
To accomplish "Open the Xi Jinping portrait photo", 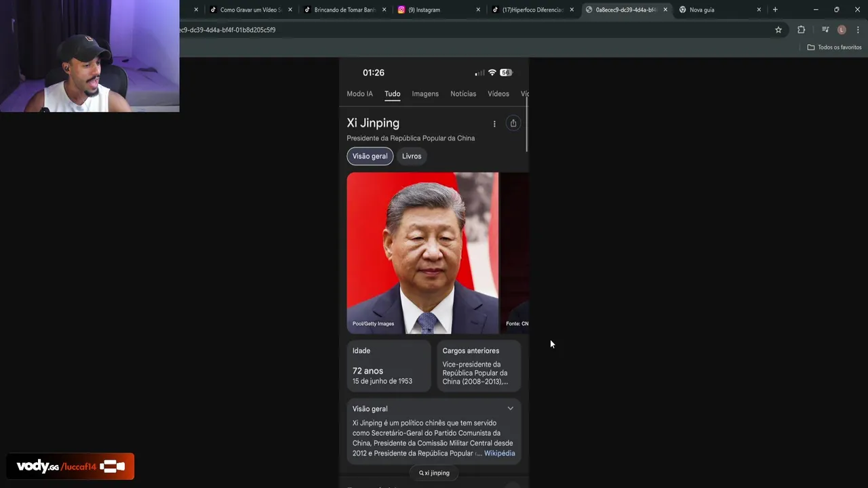I will pos(422,253).
